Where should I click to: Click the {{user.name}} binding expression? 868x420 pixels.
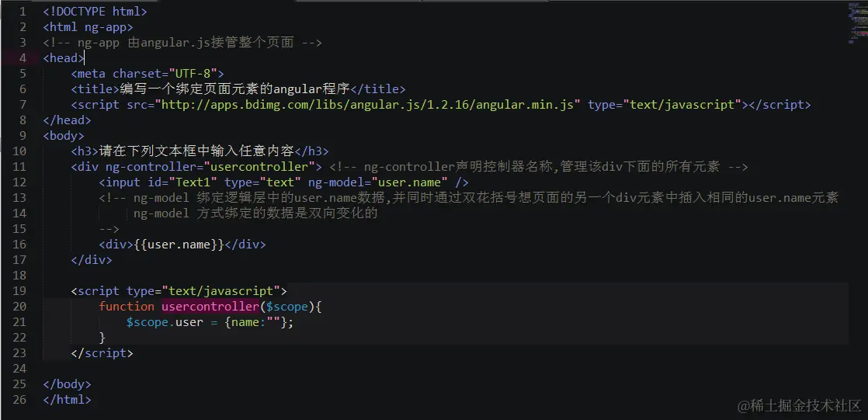tap(179, 244)
